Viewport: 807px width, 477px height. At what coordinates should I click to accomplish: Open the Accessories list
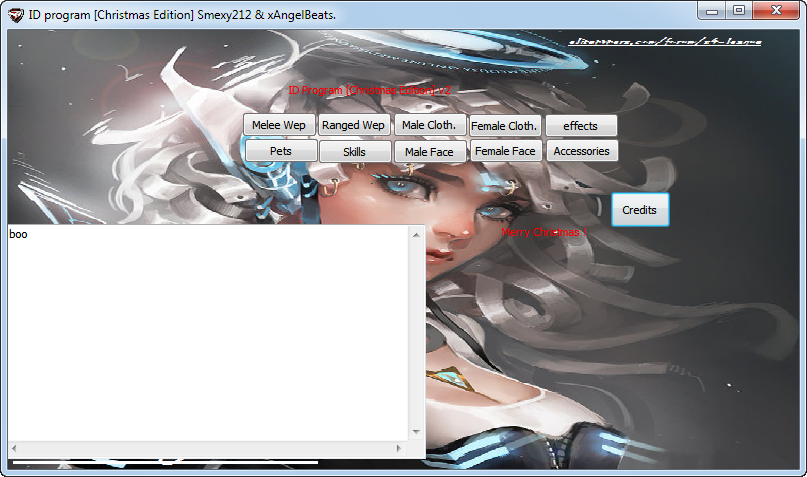(581, 151)
